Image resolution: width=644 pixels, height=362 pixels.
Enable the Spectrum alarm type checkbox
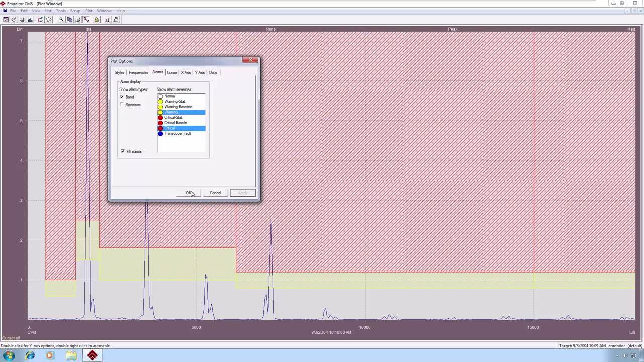[122, 105]
